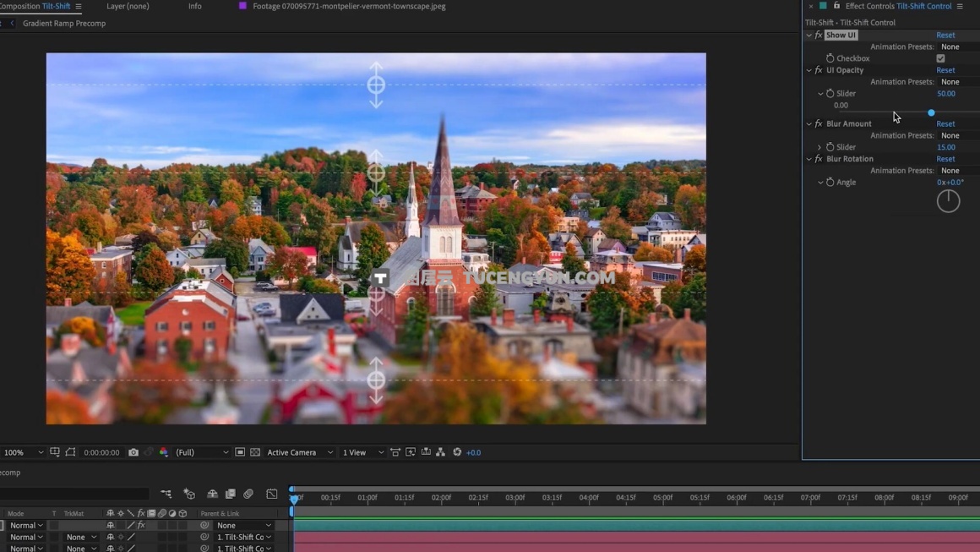
Task: Enable the draft 3D icon in timeline
Action: pos(189,494)
